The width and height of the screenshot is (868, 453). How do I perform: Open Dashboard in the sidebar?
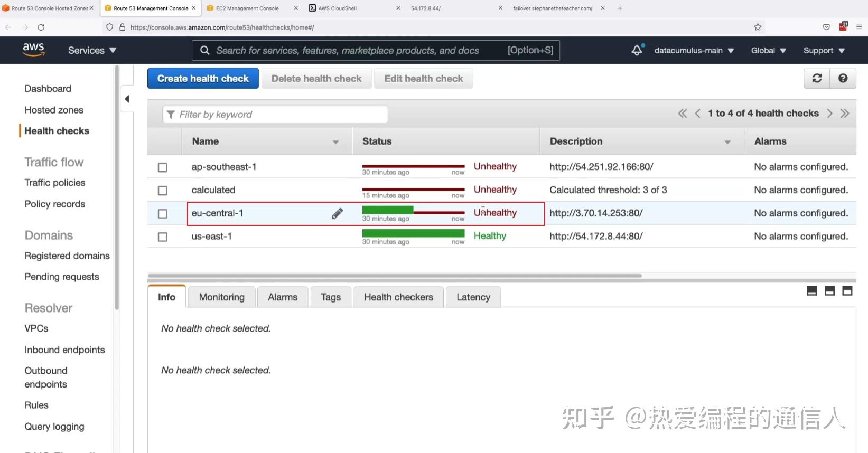click(48, 89)
